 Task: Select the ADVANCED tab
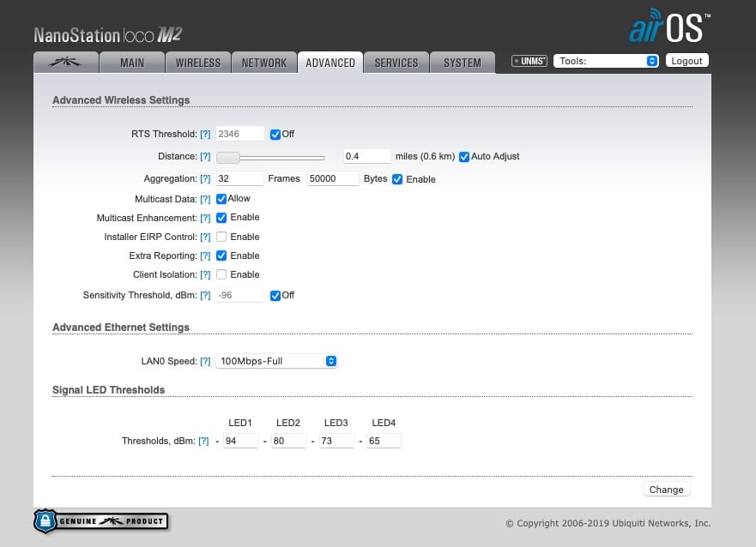[x=330, y=63]
